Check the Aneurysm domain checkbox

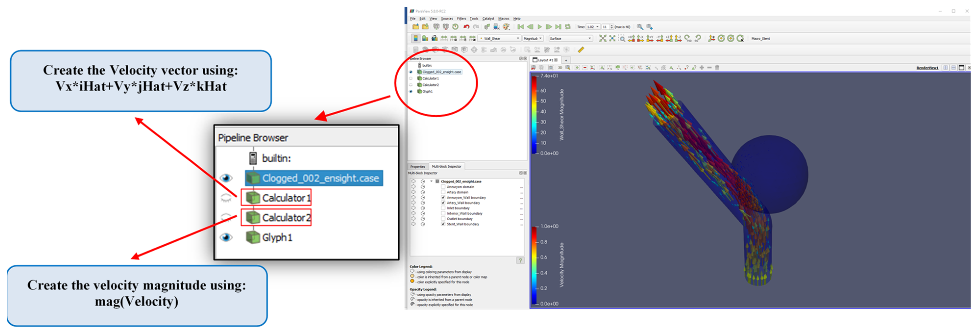tap(443, 187)
